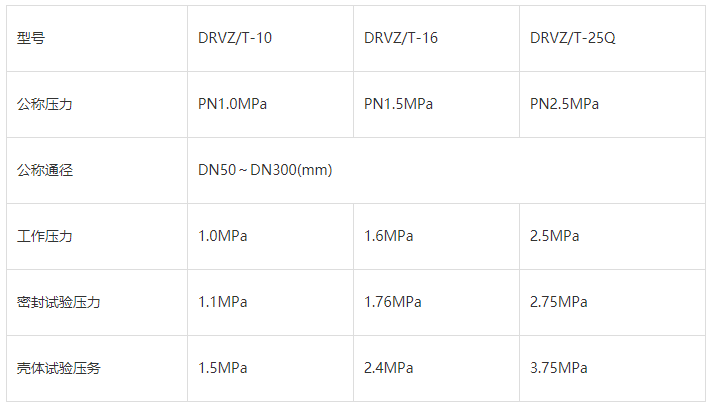
Task: Click the 密封试验压力 row label
Action: tap(59, 302)
